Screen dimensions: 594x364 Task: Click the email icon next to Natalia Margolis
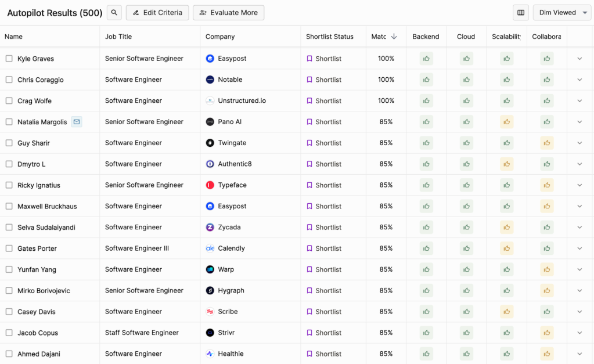click(77, 122)
